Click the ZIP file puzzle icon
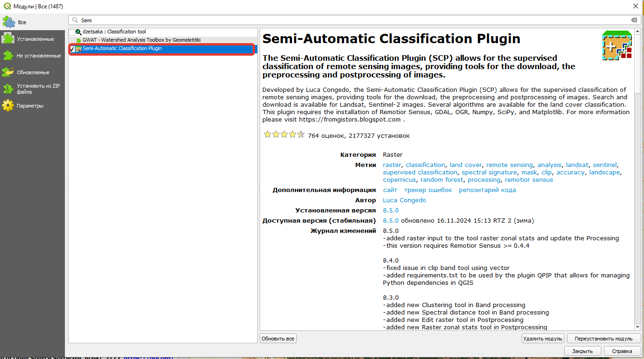644x359 pixels. (x=8, y=89)
